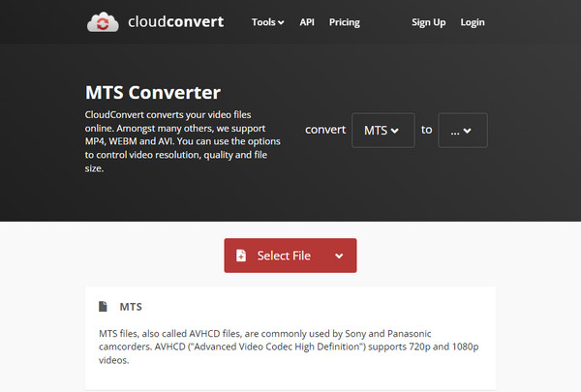Open the Tools dropdown menu
The width and height of the screenshot is (581, 392).
(267, 22)
